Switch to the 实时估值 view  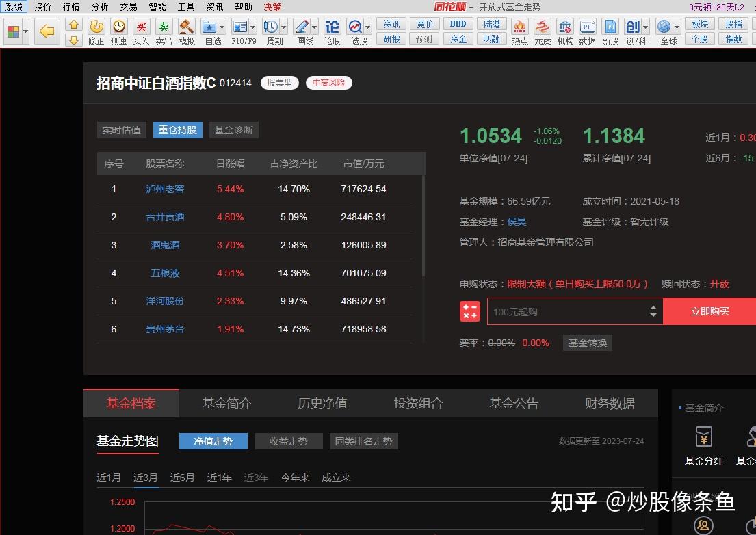(x=122, y=130)
